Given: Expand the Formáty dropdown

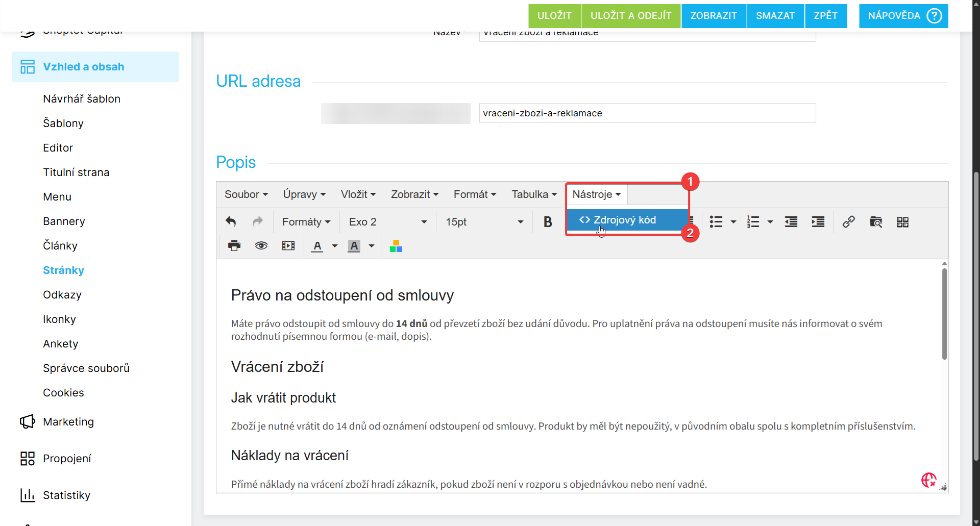Looking at the screenshot, I should [306, 222].
